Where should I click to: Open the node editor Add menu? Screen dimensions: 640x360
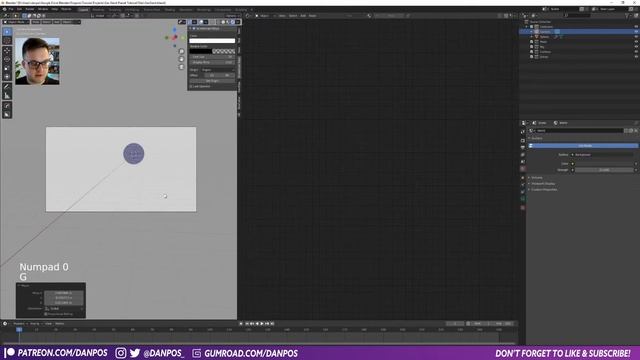pyautogui.click(x=303, y=16)
